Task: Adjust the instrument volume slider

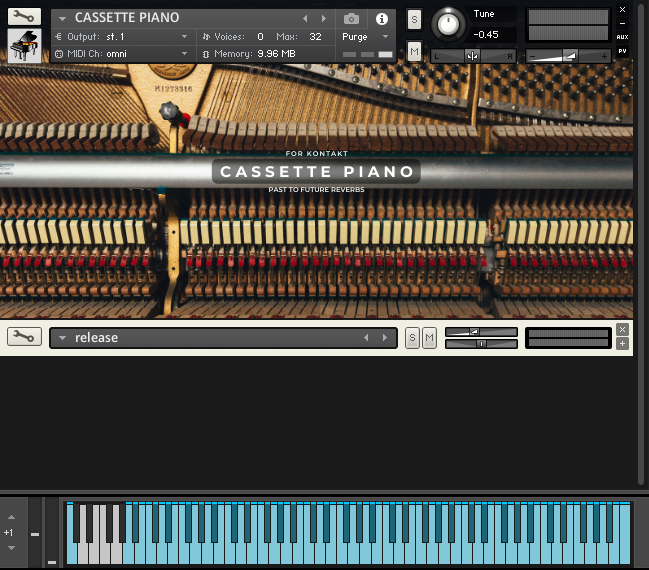Action: tap(568, 56)
